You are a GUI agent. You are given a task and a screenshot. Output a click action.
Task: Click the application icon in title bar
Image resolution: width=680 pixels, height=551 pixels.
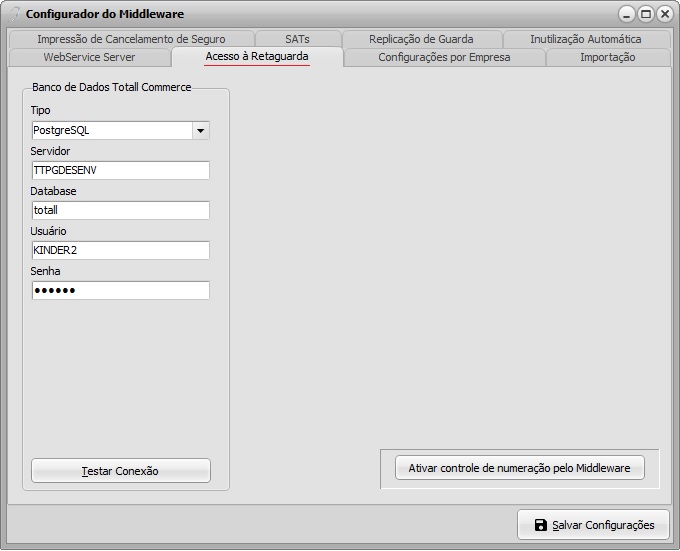[x=15, y=14]
